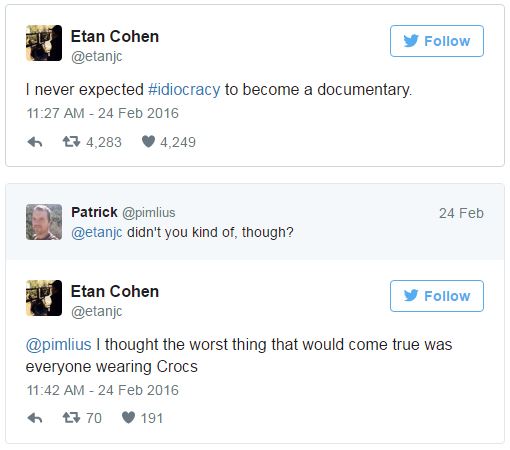This screenshot has width=510, height=450.
Task: Open Patrick's 24 Feb tweet date
Action: coord(461,213)
